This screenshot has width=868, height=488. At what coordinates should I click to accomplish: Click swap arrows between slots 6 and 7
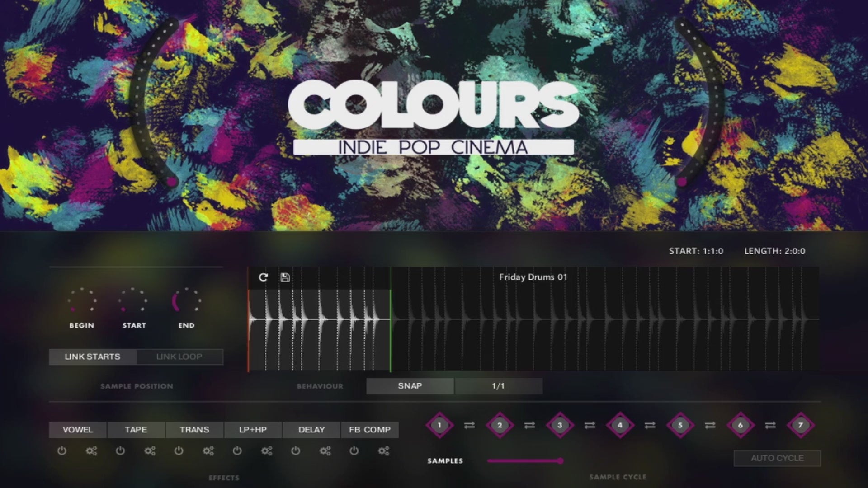pos(770,425)
